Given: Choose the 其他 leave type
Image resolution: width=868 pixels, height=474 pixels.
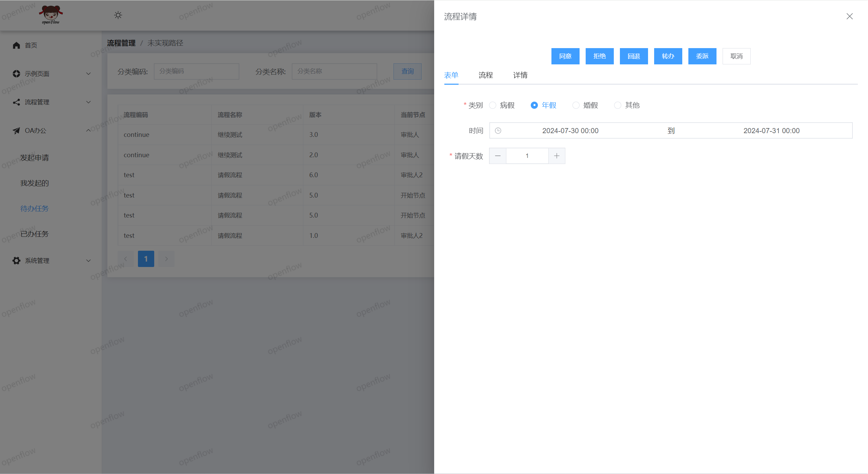Looking at the screenshot, I should (618, 105).
